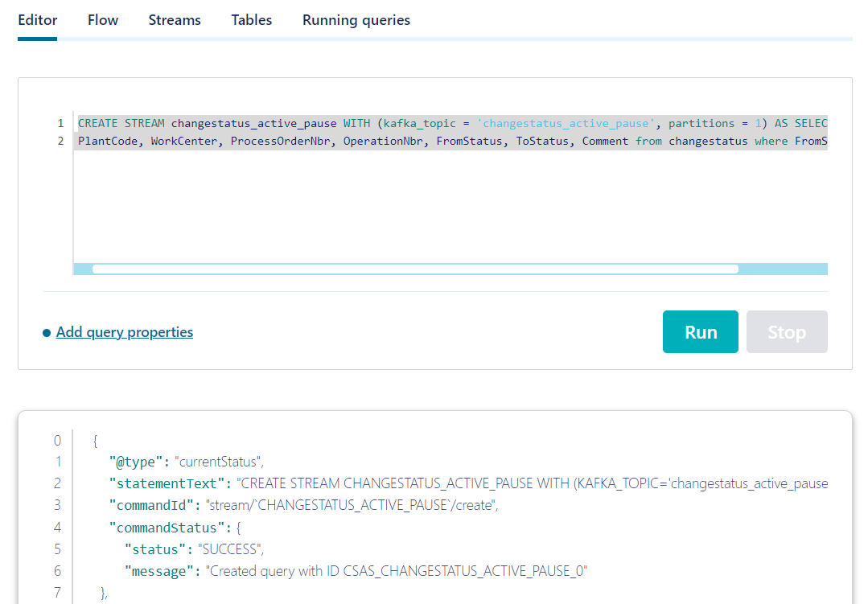Go to the Streams tab
Viewport: 868px width, 604px height.
pos(175,20)
